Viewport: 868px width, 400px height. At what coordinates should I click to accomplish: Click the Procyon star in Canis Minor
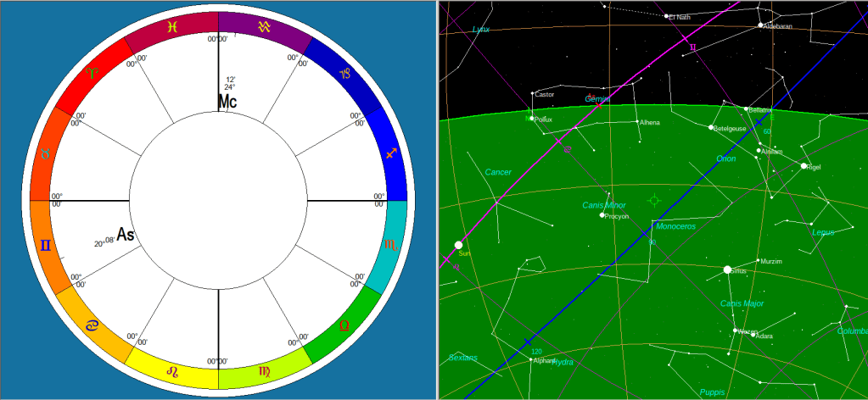(602, 215)
